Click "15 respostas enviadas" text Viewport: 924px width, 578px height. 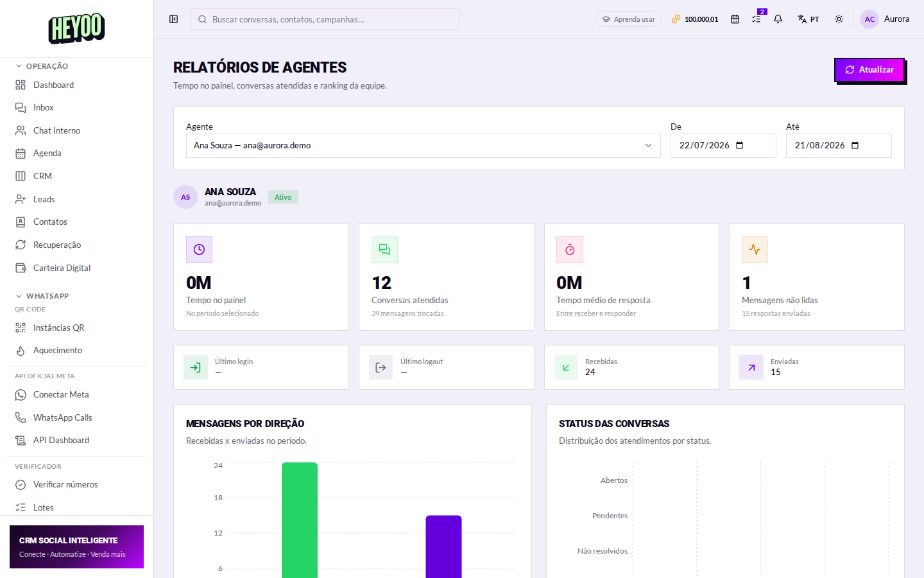point(776,313)
